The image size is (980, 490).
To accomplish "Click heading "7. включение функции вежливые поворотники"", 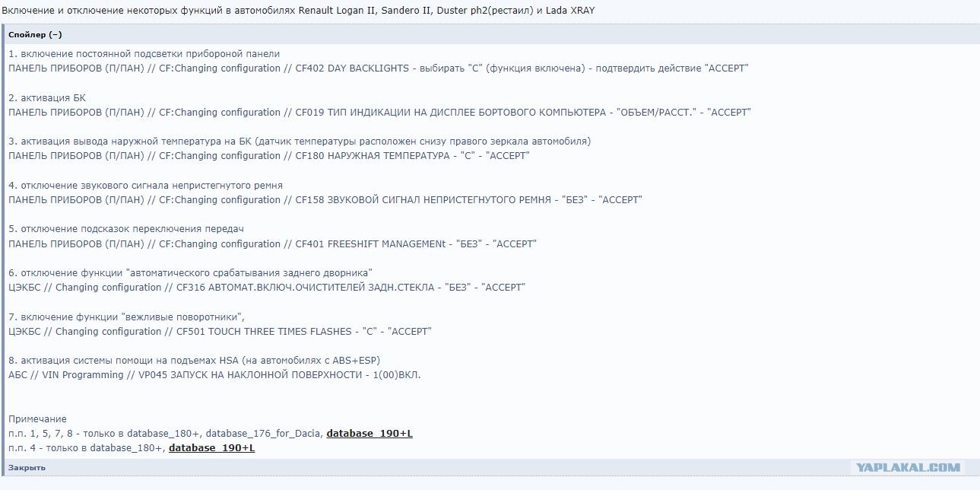I will pyautogui.click(x=127, y=317).
